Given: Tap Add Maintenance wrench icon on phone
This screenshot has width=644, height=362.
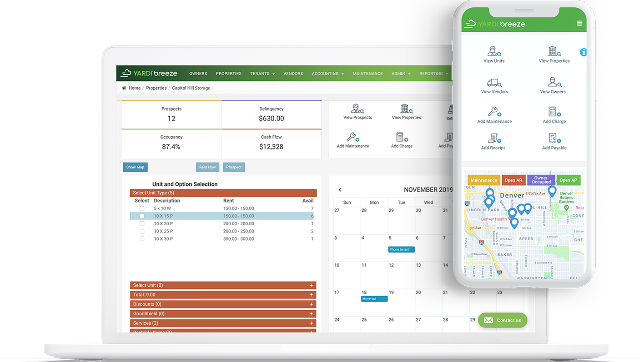Looking at the screenshot, I should (494, 112).
